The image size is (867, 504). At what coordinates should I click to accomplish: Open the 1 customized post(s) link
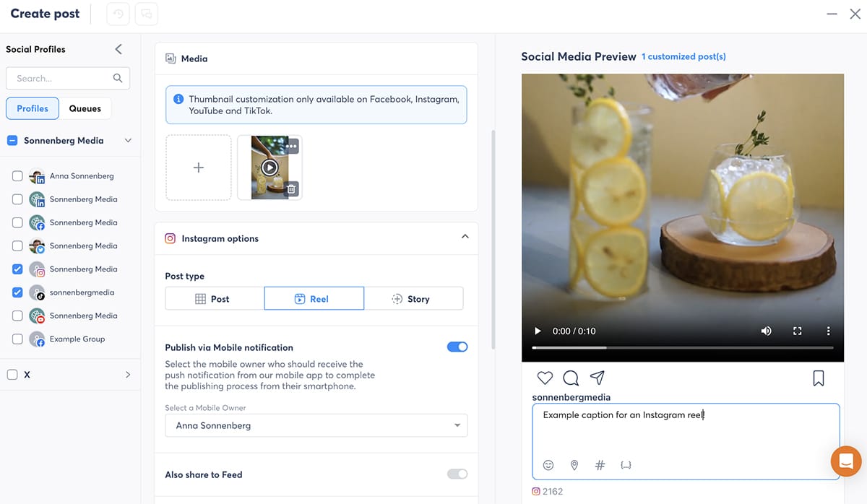[683, 56]
